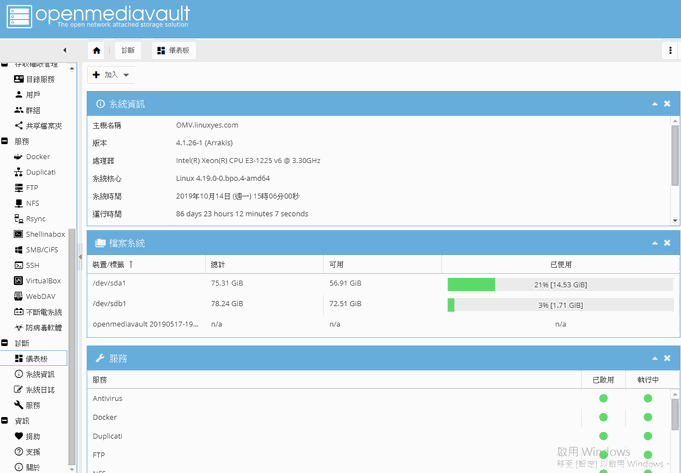The width and height of the screenshot is (681, 473).
Task: Click the donate heart icon
Action: [19, 436]
